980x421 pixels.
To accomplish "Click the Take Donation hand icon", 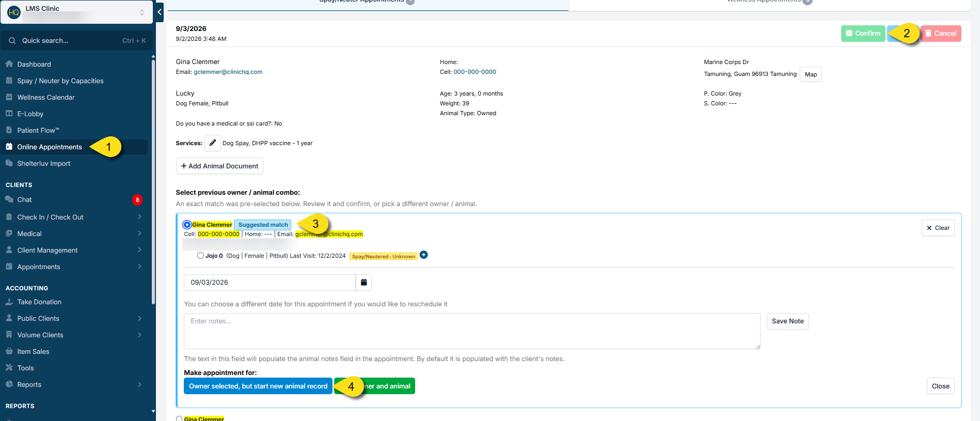I will pos(9,302).
